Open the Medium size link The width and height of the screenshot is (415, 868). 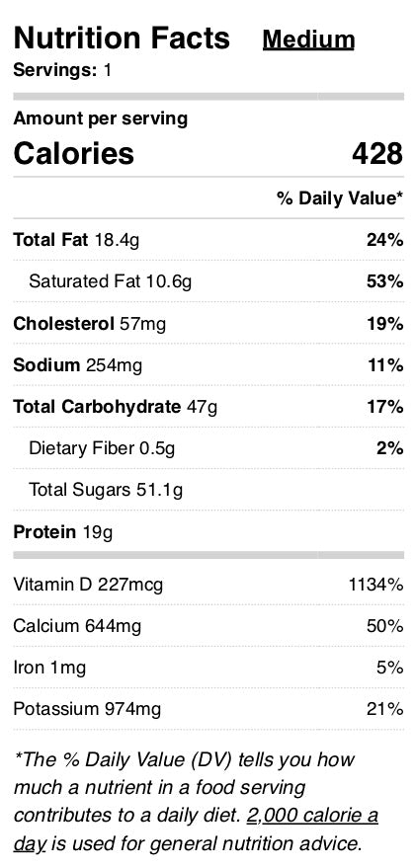tap(308, 39)
